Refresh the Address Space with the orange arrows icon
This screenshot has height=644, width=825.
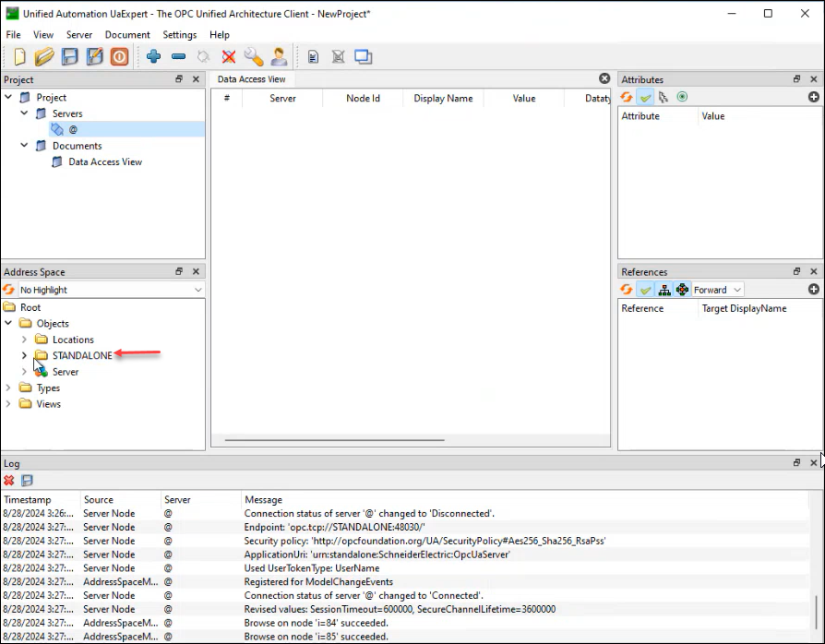(x=9, y=290)
